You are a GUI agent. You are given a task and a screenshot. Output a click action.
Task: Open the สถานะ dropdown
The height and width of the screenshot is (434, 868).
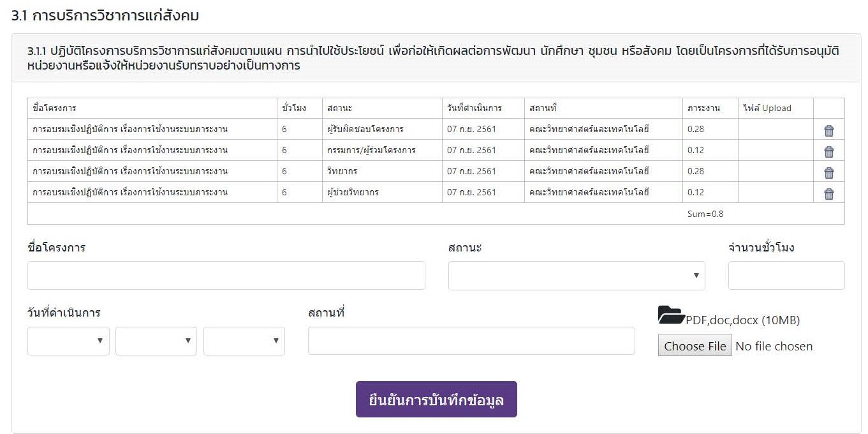(576, 276)
